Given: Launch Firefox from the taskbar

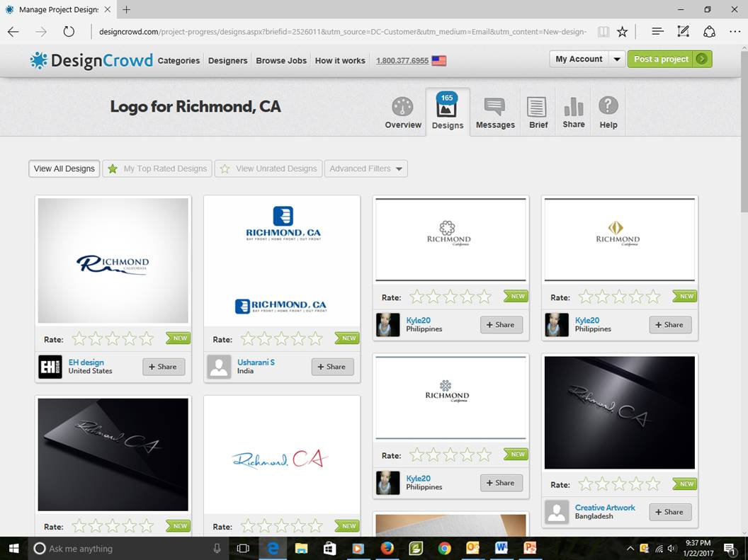Looking at the screenshot, I should [387, 549].
